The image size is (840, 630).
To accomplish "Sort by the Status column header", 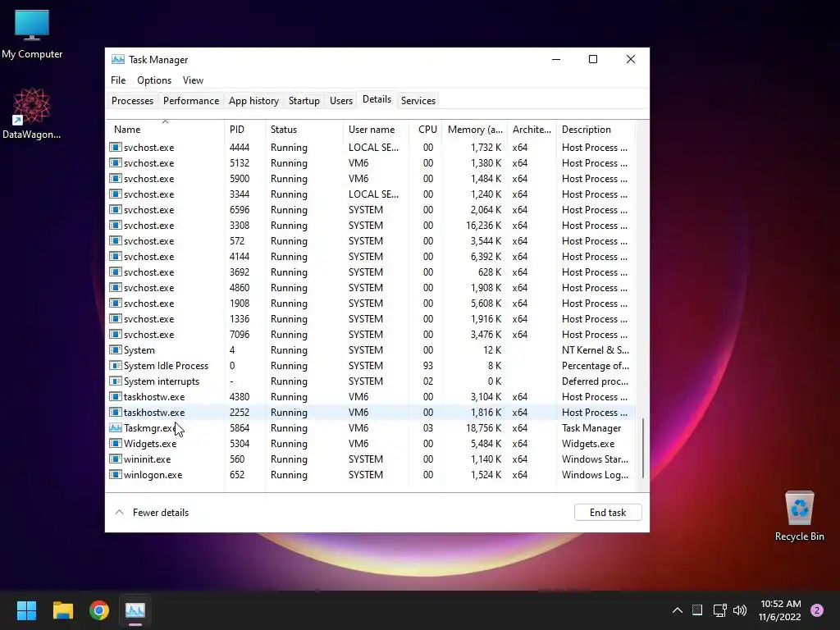I will pos(304,129).
